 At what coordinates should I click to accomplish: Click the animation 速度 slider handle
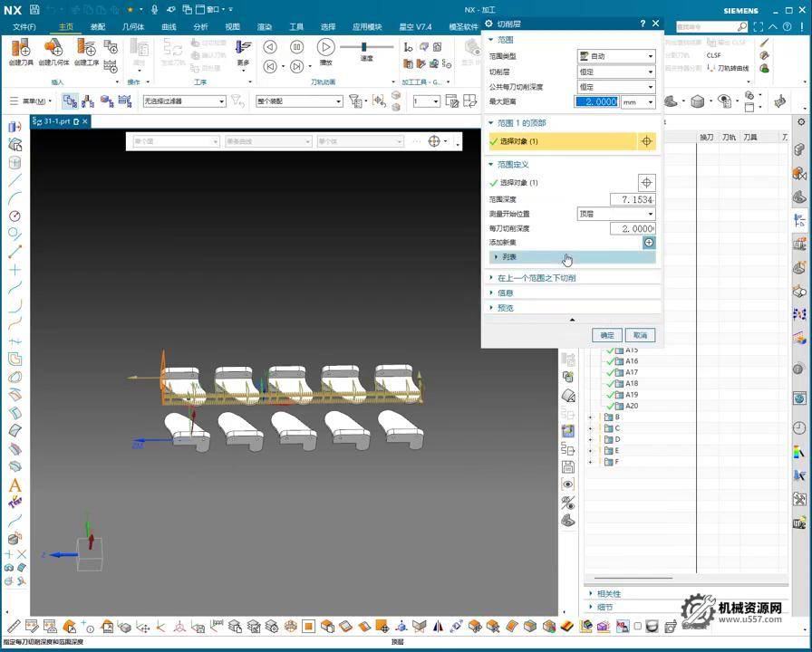click(364, 47)
